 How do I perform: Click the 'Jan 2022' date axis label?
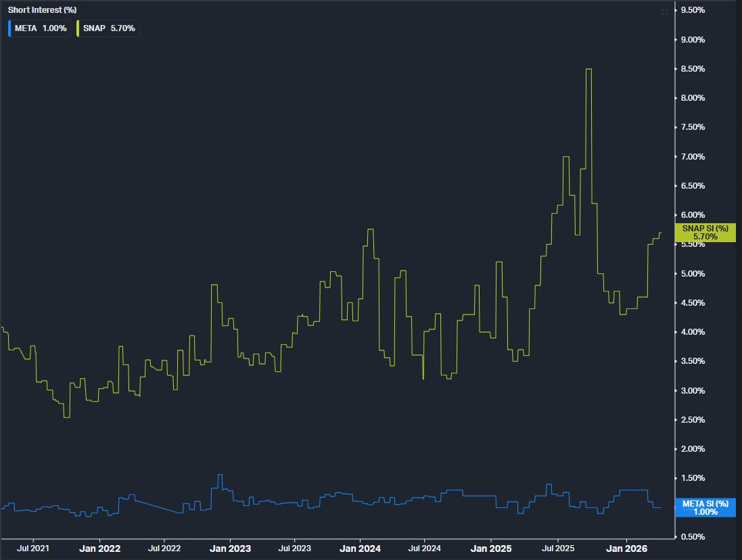(99, 549)
